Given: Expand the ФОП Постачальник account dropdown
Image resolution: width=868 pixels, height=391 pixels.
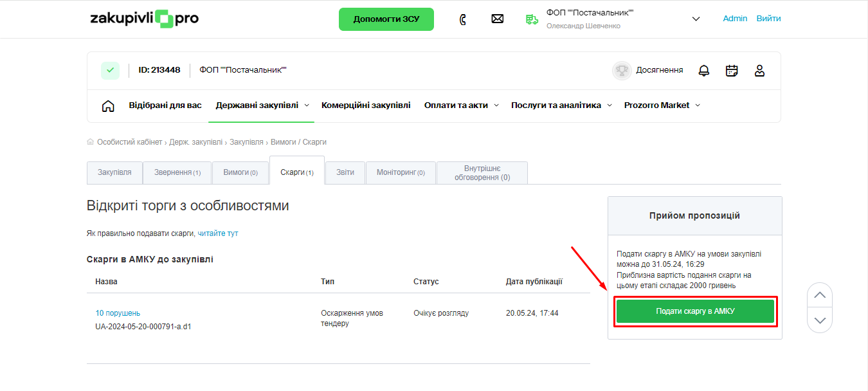Looking at the screenshot, I should 696,19.
